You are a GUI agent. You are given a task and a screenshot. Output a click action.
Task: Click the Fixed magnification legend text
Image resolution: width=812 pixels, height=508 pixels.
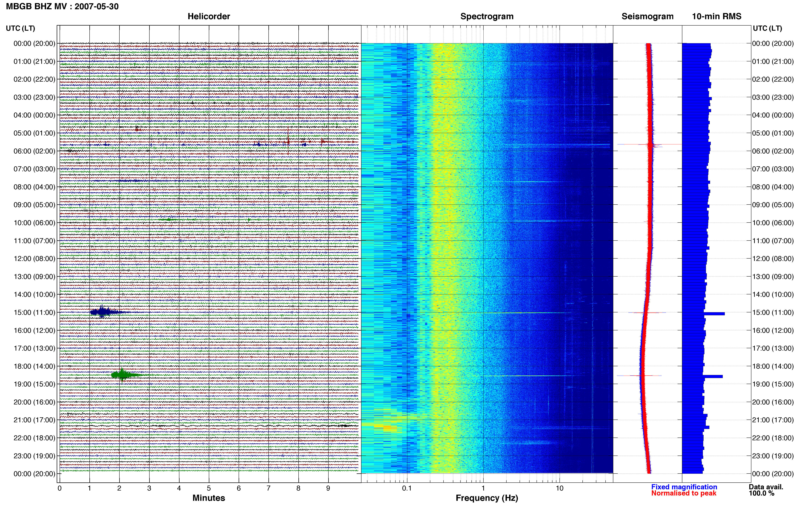click(x=684, y=487)
